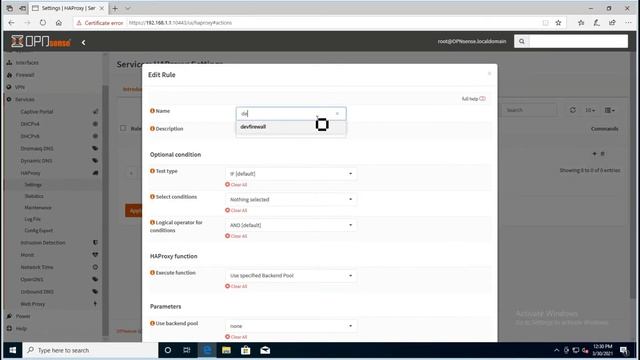
Task: Click the info icon beside Logical operator
Action: click(152, 222)
